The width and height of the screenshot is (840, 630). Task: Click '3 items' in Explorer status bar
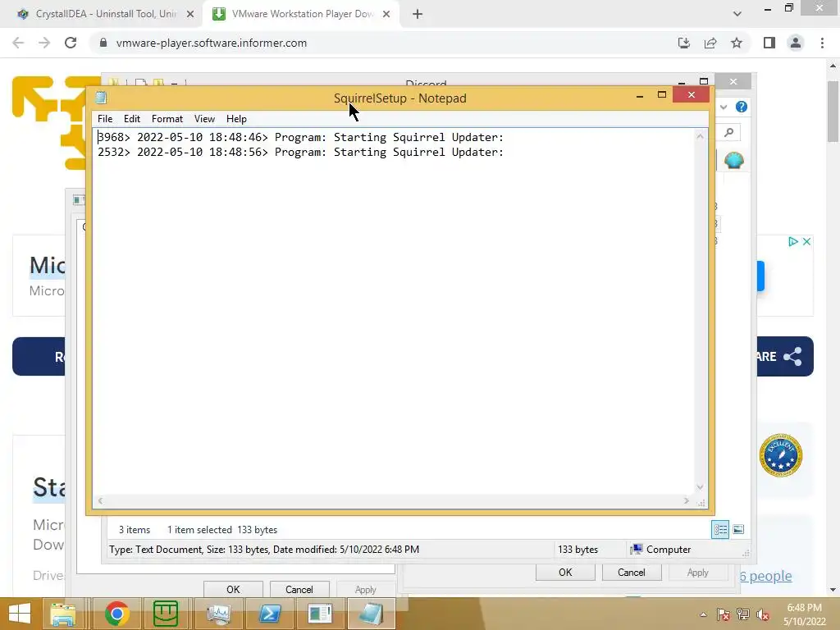click(135, 530)
